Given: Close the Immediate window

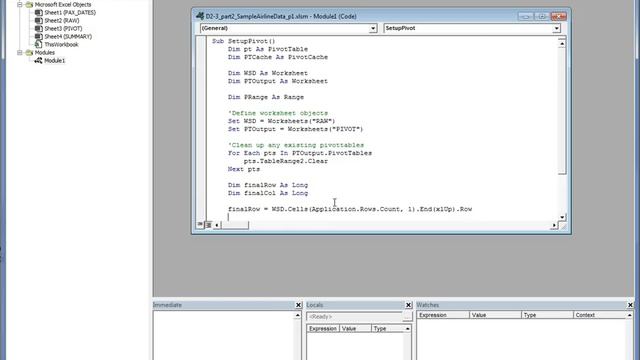Looking at the screenshot, I should (298, 305).
